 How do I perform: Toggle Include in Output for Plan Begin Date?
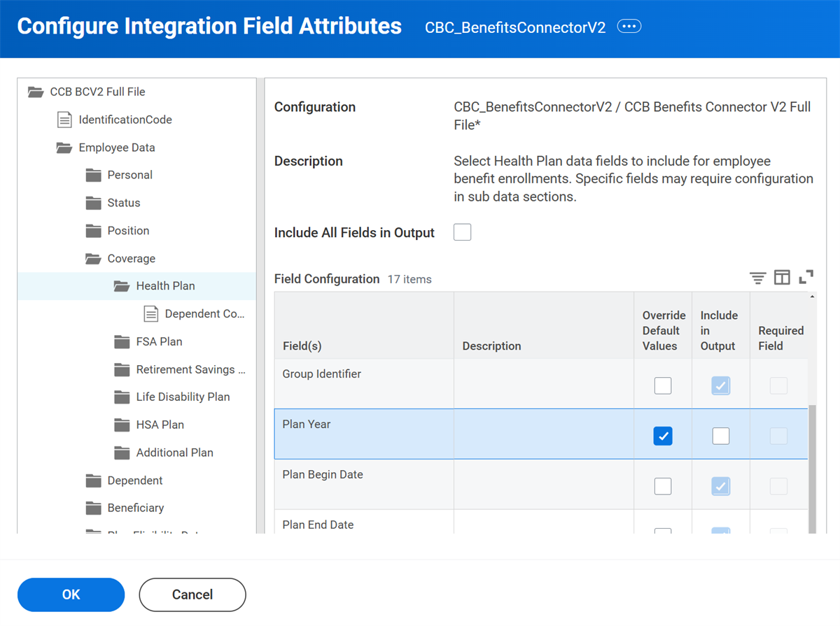click(x=721, y=486)
